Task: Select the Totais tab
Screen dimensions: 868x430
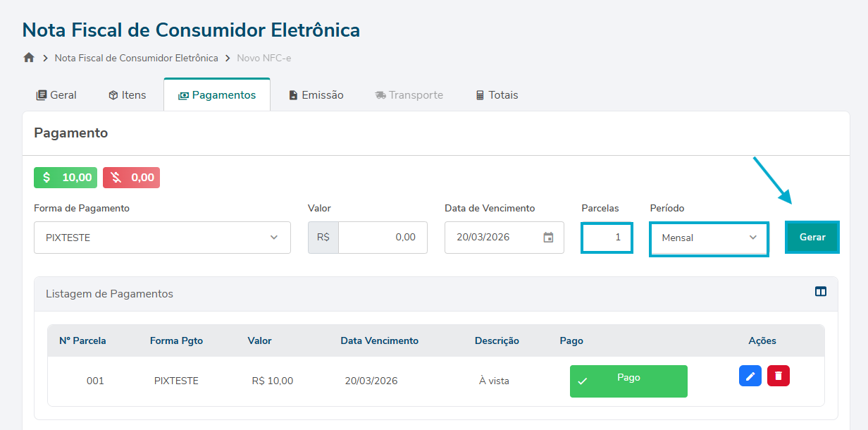Action: 497,95
